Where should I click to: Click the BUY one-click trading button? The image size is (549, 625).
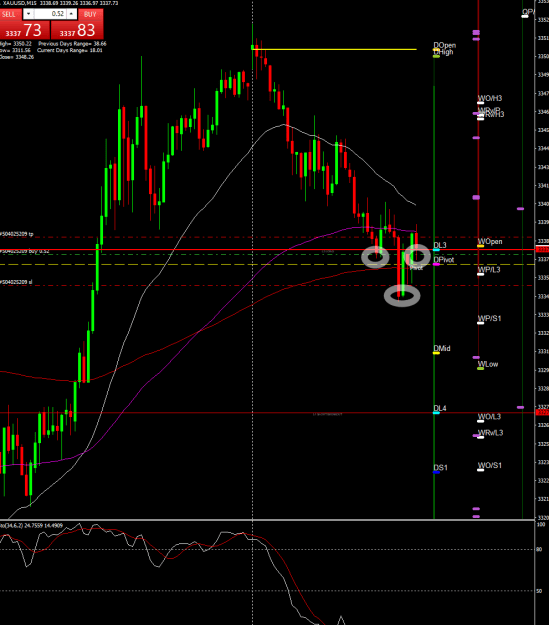tap(90, 14)
